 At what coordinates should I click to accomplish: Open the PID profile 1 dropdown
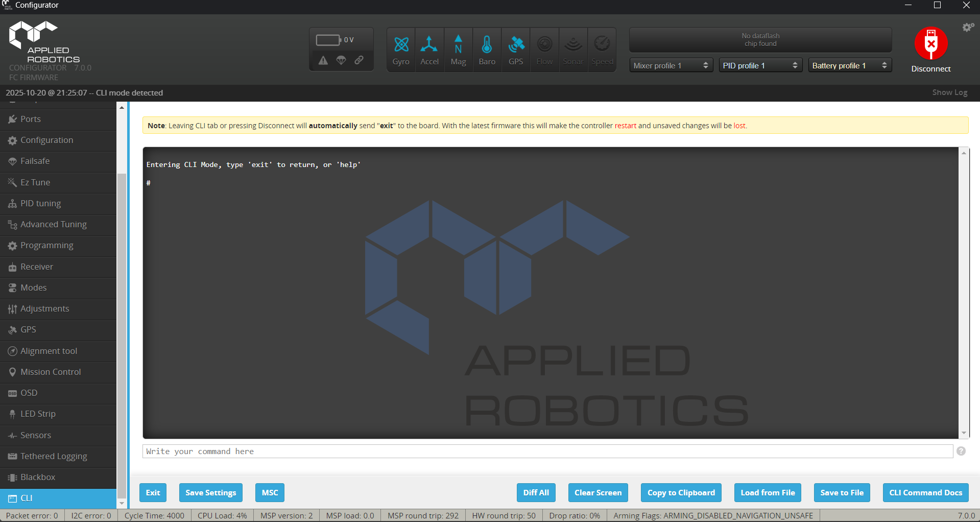760,65
